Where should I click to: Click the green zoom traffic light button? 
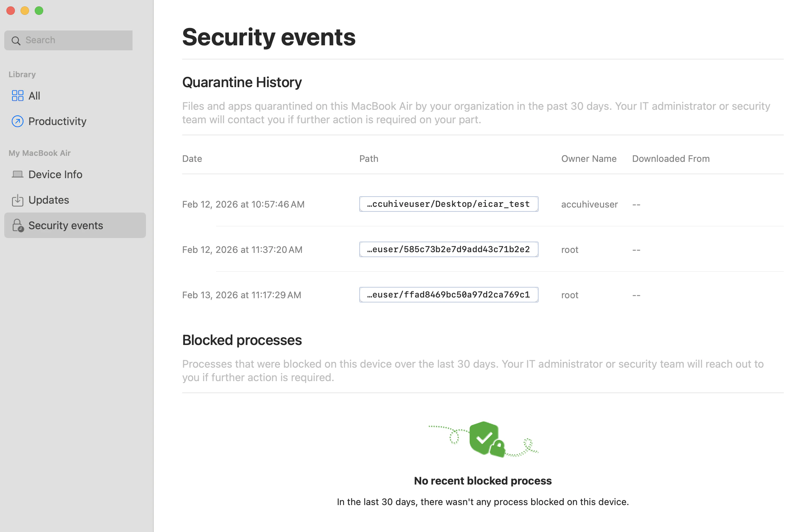(x=39, y=11)
